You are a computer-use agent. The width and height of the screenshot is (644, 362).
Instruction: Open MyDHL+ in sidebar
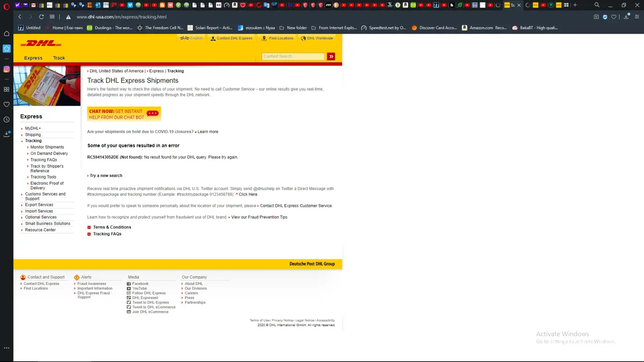[x=33, y=129]
